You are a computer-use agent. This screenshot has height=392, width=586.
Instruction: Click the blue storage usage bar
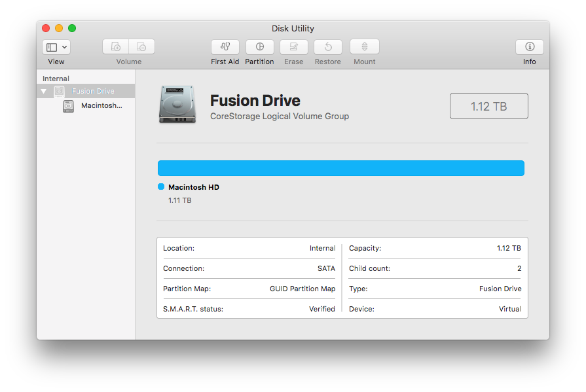point(340,168)
